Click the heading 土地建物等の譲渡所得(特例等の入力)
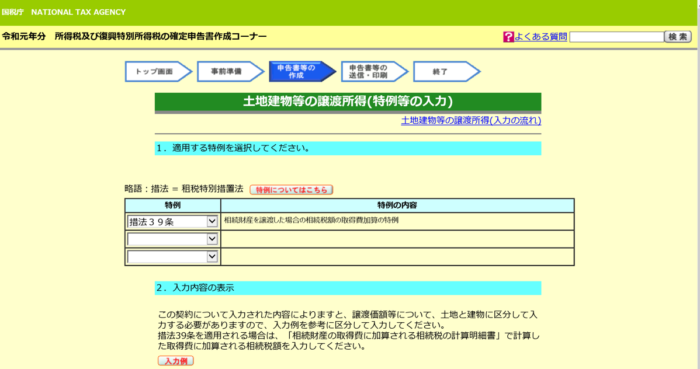This screenshot has height=369, width=700. [x=348, y=101]
